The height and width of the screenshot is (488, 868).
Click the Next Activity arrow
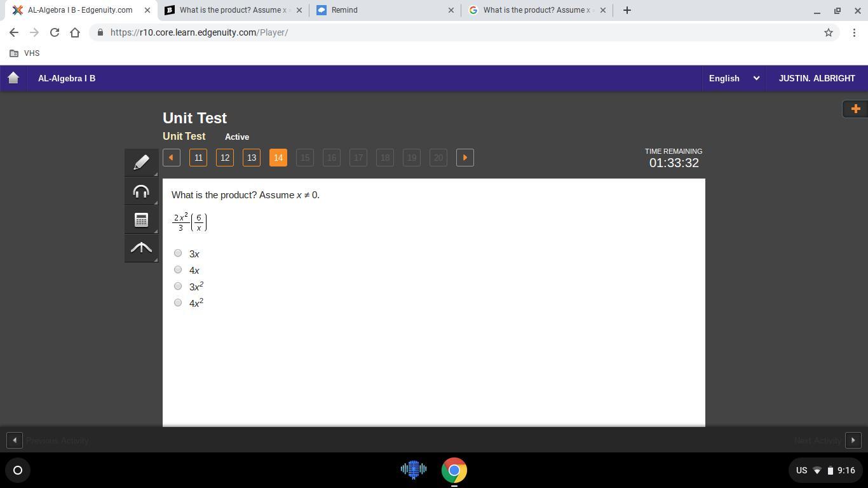[x=853, y=440]
